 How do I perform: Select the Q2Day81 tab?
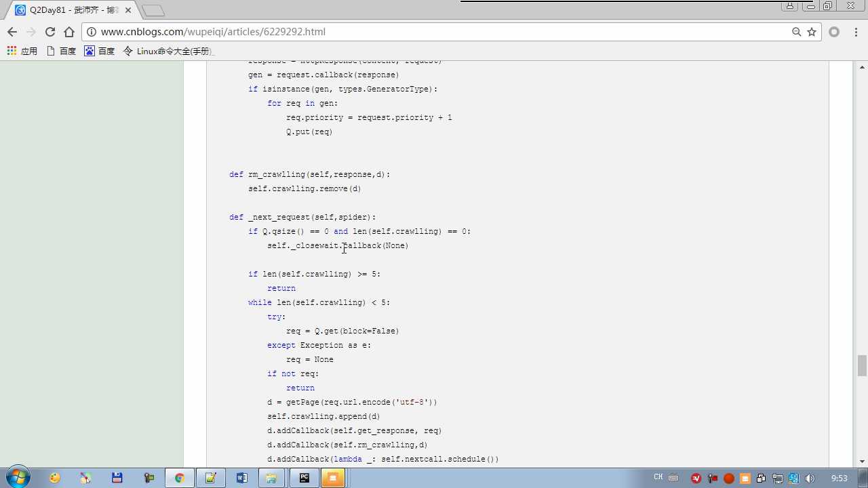point(73,10)
